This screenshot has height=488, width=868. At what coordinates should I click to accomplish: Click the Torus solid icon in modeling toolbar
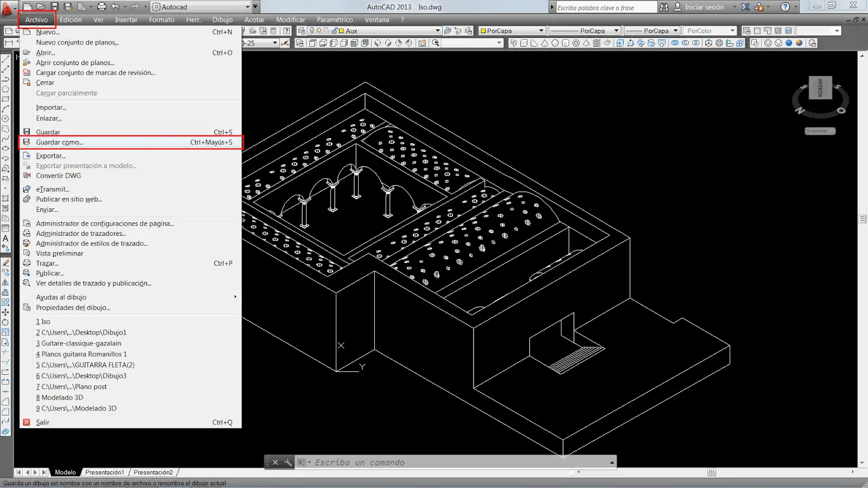coord(576,43)
